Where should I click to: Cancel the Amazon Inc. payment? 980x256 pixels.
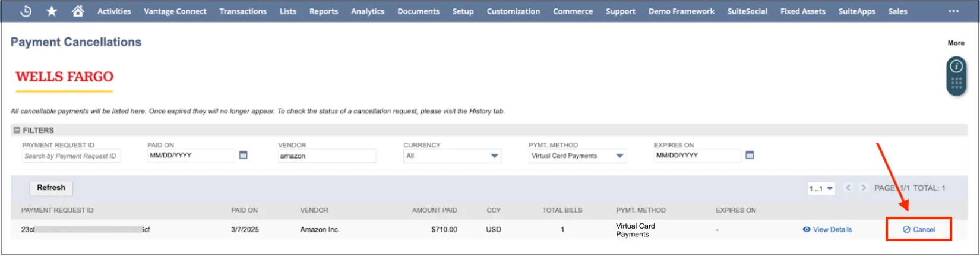click(919, 229)
